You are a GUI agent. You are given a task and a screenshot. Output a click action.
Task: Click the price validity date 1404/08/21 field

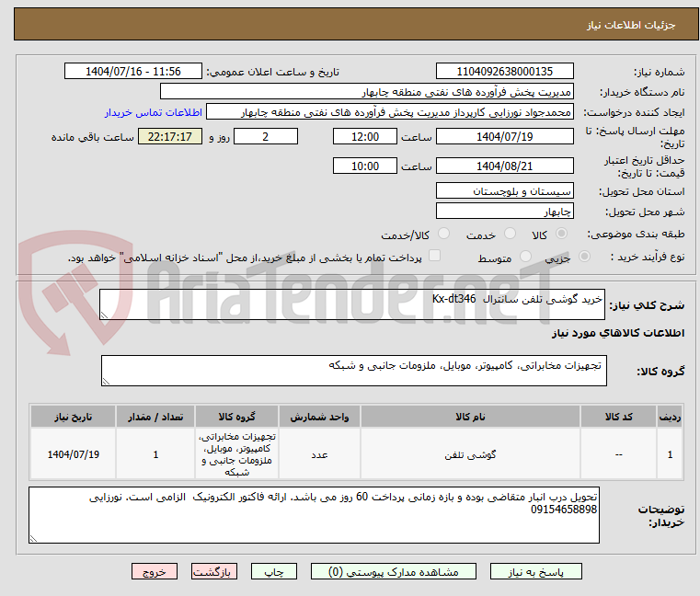(x=504, y=166)
